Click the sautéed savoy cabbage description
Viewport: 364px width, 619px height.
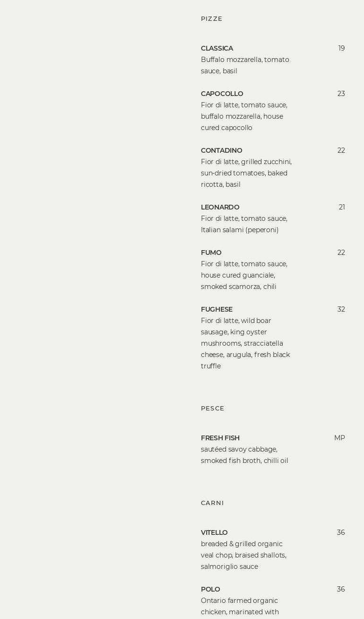[244, 455]
